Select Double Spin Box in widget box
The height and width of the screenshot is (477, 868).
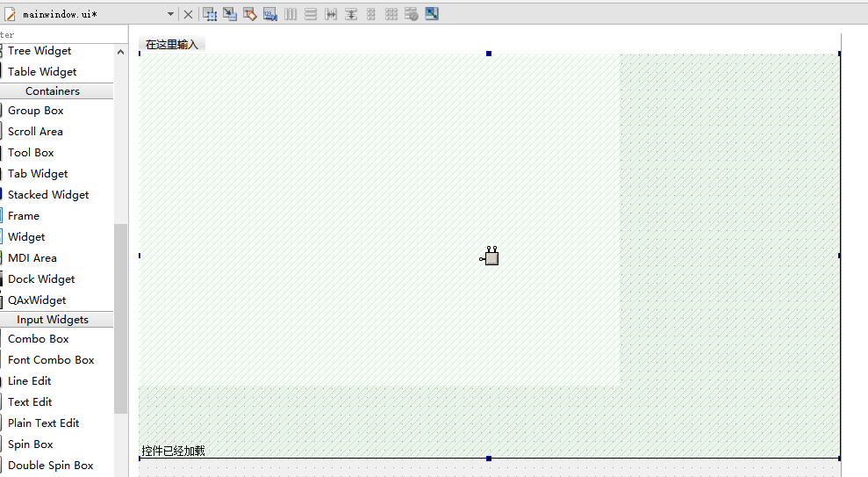pyautogui.click(x=50, y=466)
